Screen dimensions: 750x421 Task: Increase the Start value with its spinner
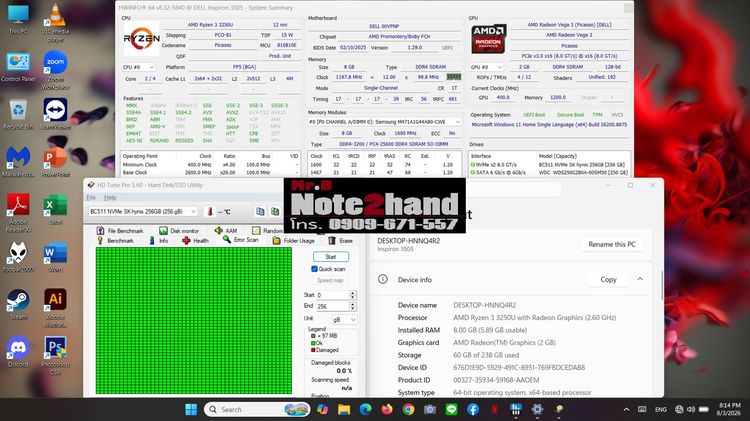[x=353, y=295]
